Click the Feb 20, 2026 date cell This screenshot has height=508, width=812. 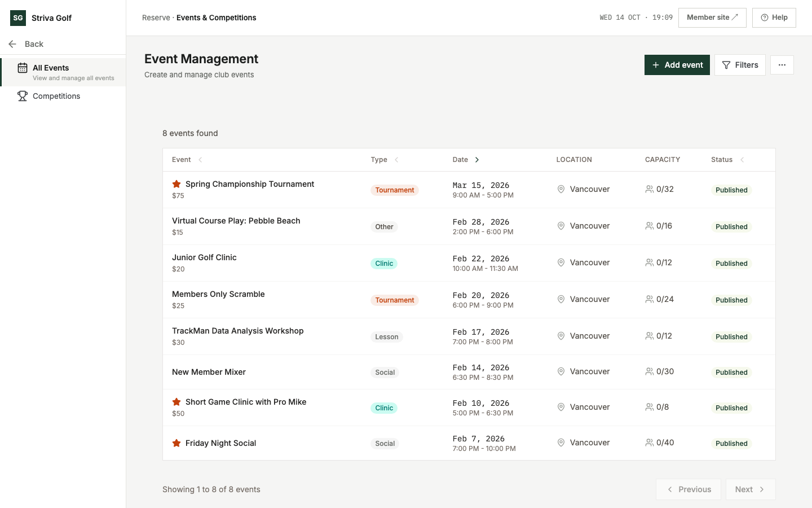(481, 295)
